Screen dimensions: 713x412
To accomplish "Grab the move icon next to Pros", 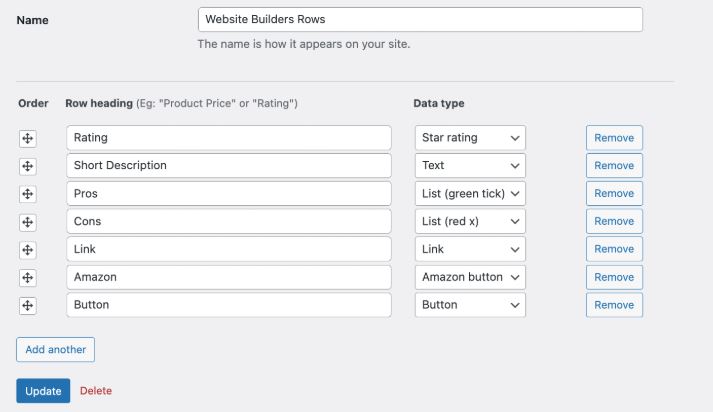I will tap(28, 194).
